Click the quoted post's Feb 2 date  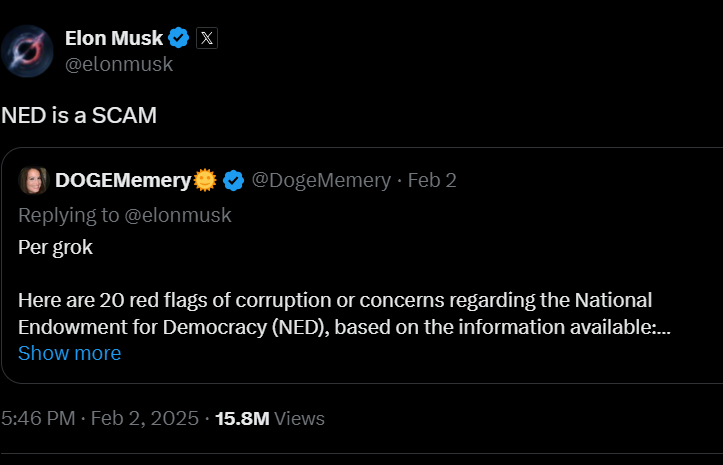point(432,181)
